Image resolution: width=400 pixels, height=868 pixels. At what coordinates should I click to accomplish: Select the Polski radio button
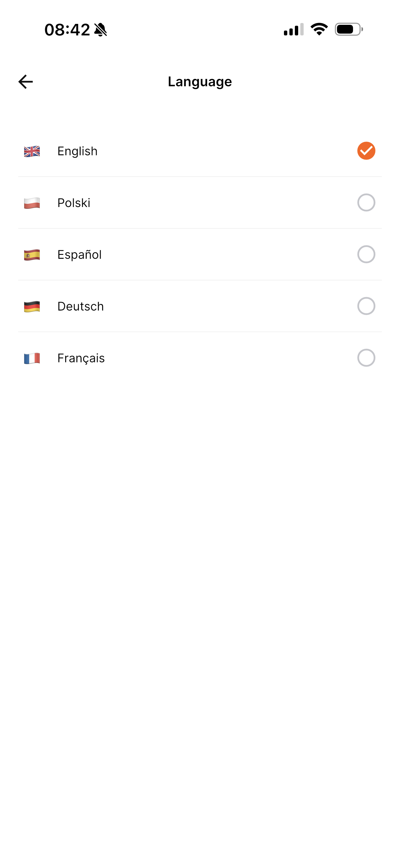pos(366,202)
